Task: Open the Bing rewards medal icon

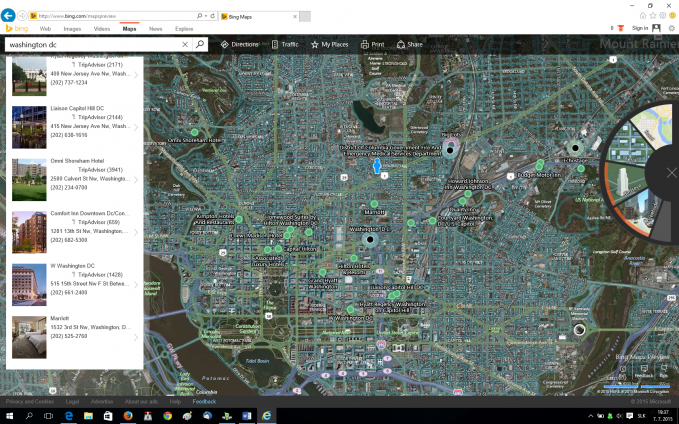Action: pyautogui.click(x=621, y=28)
